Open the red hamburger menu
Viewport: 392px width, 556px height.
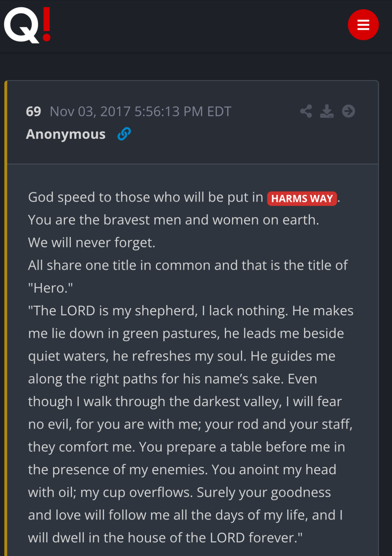click(x=363, y=25)
